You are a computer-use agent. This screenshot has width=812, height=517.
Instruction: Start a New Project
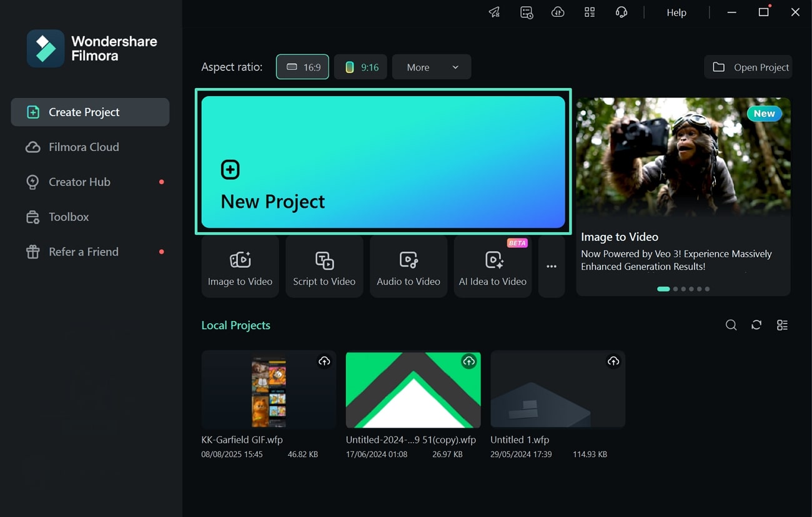point(384,162)
